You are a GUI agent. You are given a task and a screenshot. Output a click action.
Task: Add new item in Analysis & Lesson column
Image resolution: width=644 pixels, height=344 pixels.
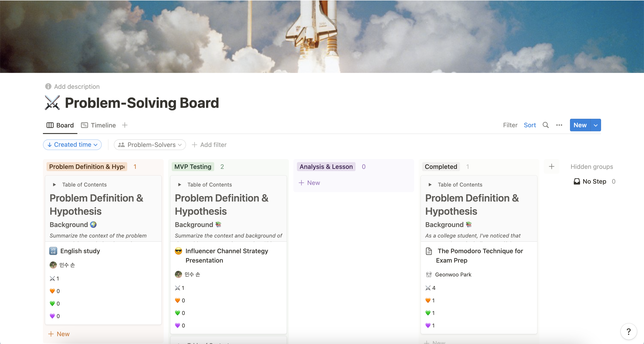(x=309, y=183)
